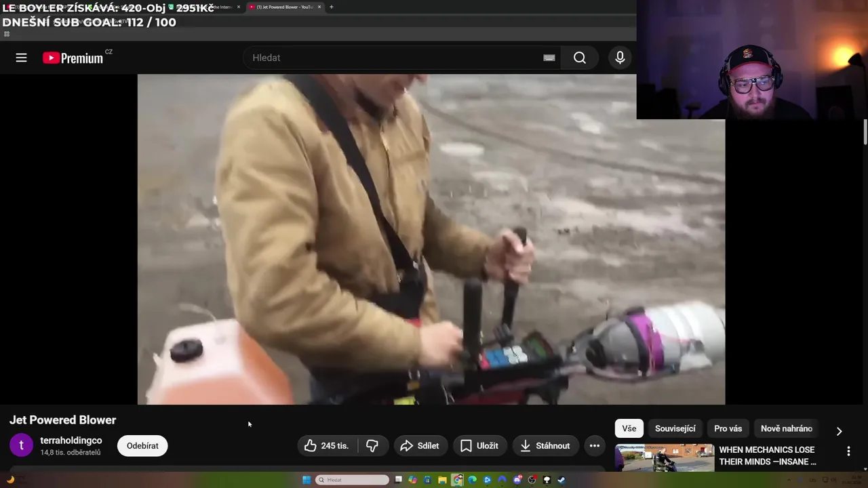Viewport: 868px width, 488px height.
Task: Open WHEN MECHANICS LOSE THEIR MINDS title
Action: pyautogui.click(x=768, y=455)
